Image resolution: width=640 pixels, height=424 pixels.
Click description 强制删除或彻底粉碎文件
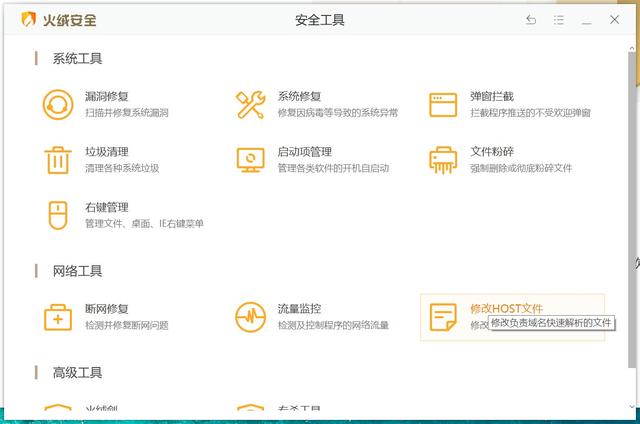click(x=521, y=168)
